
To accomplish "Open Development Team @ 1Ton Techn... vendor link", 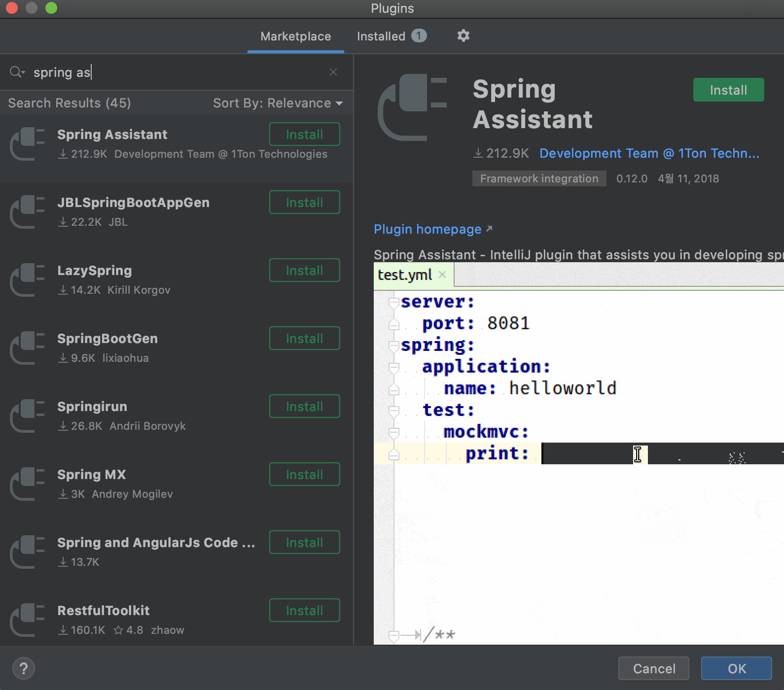I will (649, 153).
